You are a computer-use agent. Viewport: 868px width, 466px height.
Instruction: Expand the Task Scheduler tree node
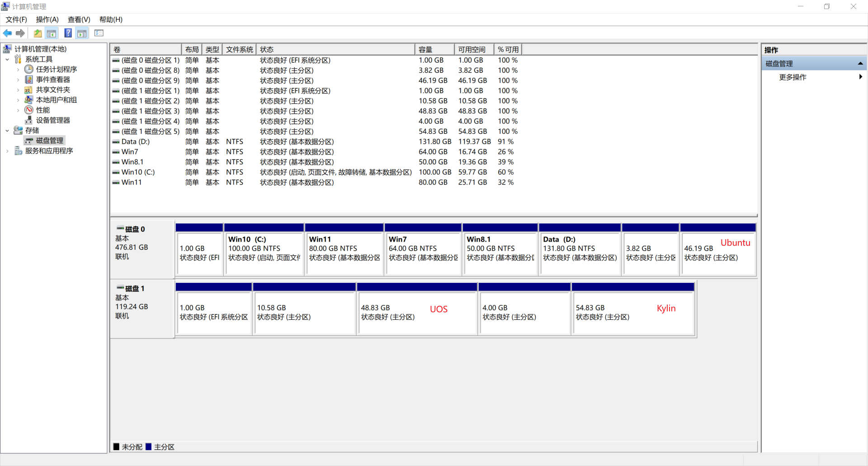(x=18, y=69)
